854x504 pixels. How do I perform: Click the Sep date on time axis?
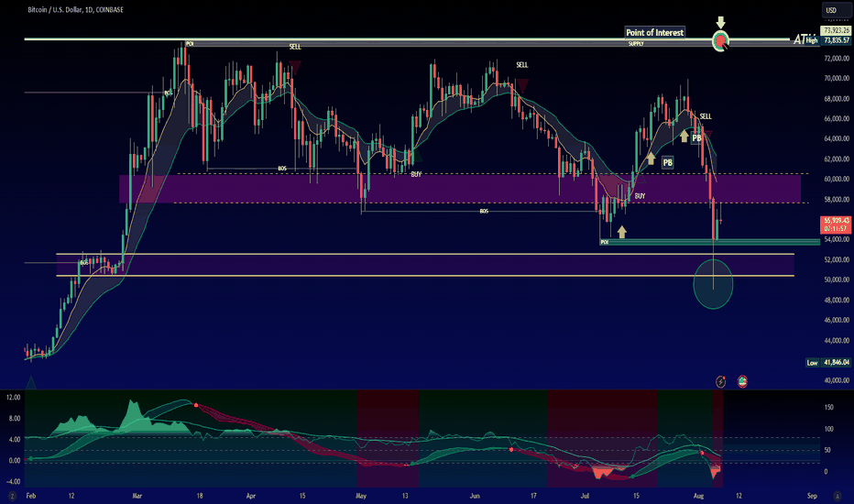(x=812, y=496)
